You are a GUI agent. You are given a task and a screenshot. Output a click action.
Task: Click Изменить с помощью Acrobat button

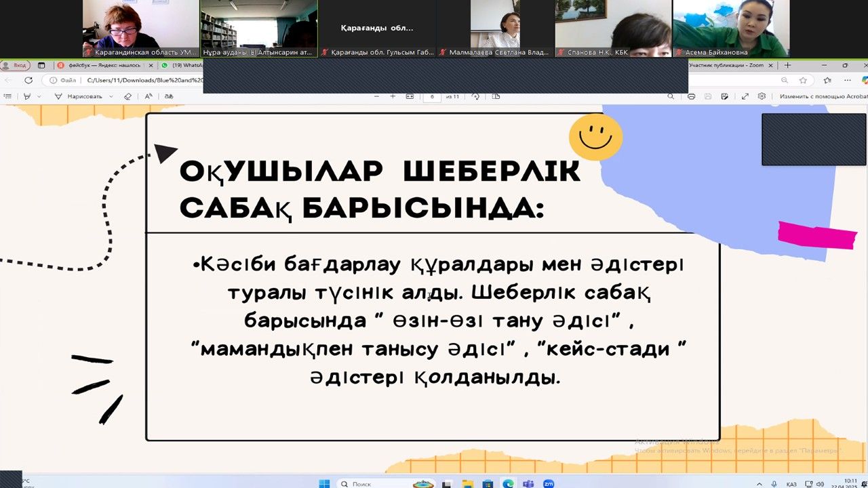[x=823, y=96]
